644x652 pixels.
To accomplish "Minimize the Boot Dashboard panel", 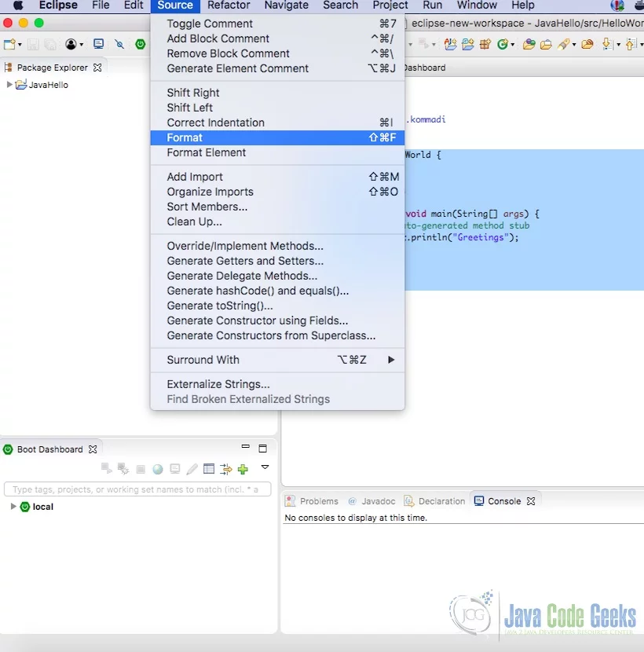I will pos(245,447).
